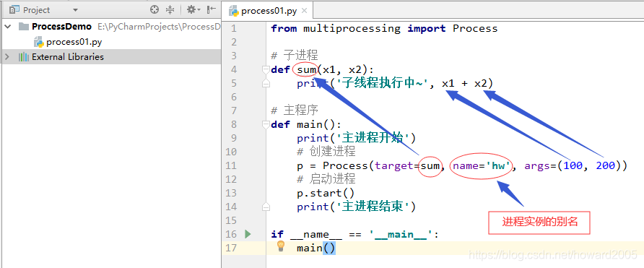Click the string '__main__' on line 16
This screenshot has height=268, width=644.
401,234
